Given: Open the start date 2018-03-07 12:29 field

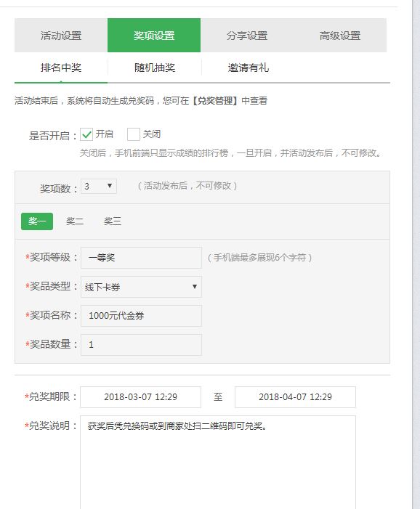Looking at the screenshot, I should (141, 397).
